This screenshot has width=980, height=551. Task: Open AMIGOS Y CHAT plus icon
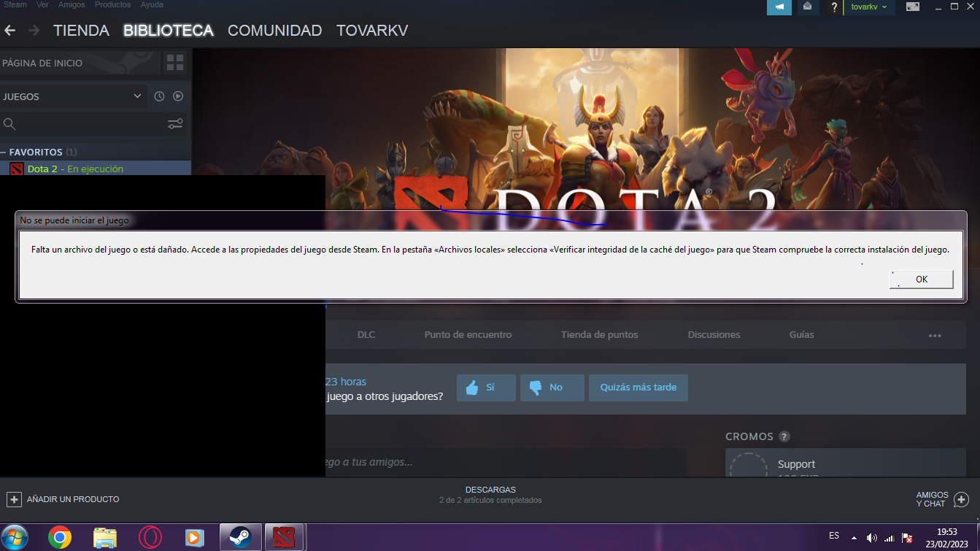(x=961, y=500)
